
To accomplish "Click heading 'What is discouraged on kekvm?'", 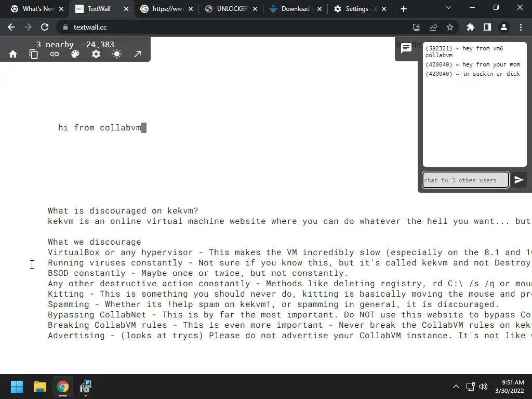I will coord(123,211).
